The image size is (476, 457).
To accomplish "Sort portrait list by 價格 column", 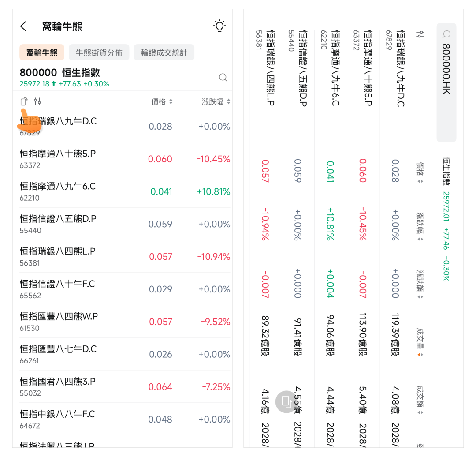I will coord(162,102).
